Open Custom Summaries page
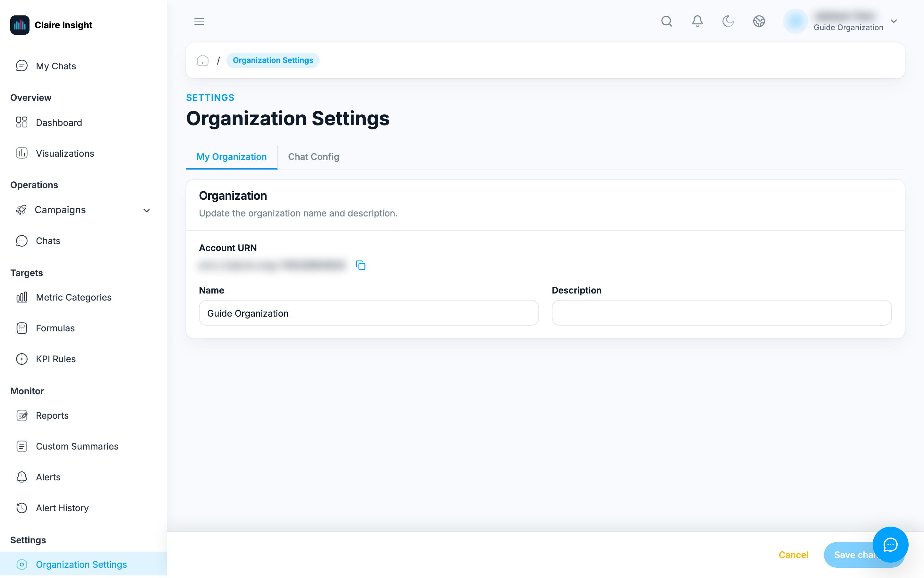The width and height of the screenshot is (924, 578). tap(83, 446)
